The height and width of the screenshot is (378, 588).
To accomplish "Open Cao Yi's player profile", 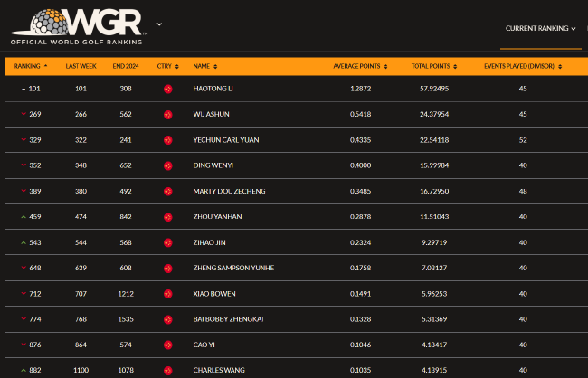I will 204,345.
